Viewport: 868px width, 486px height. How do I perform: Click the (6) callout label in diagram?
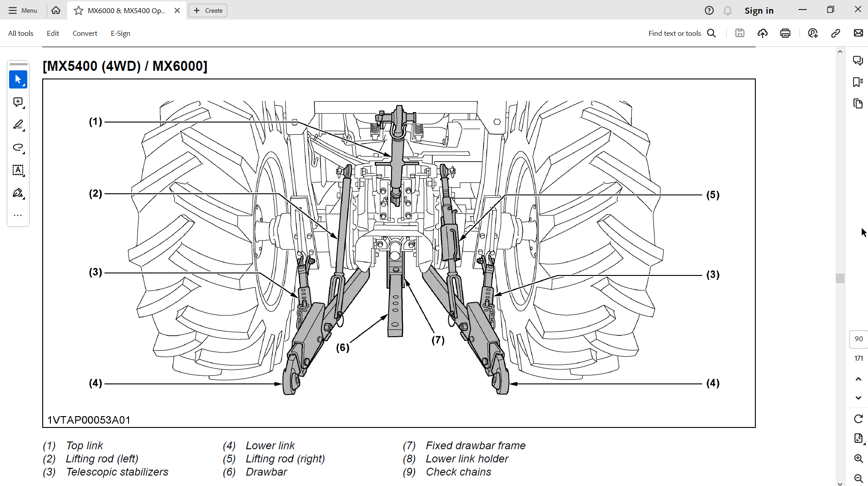click(x=342, y=348)
